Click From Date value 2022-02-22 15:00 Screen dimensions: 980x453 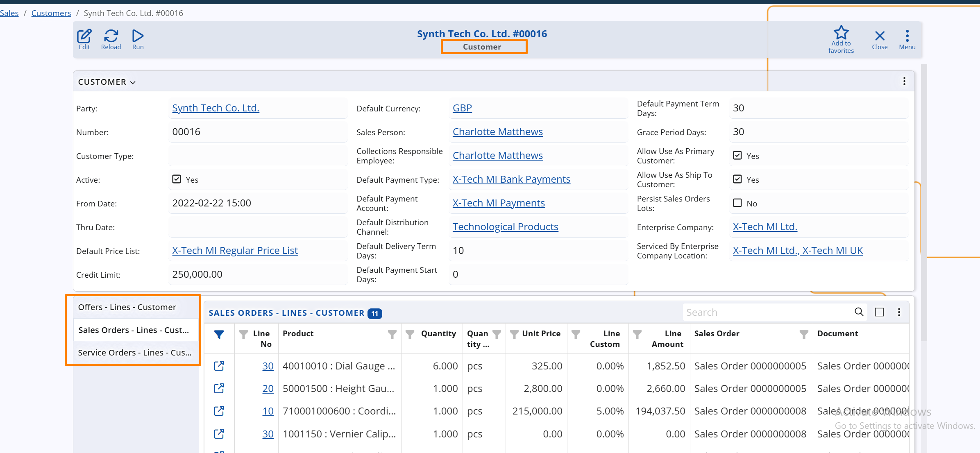point(211,203)
